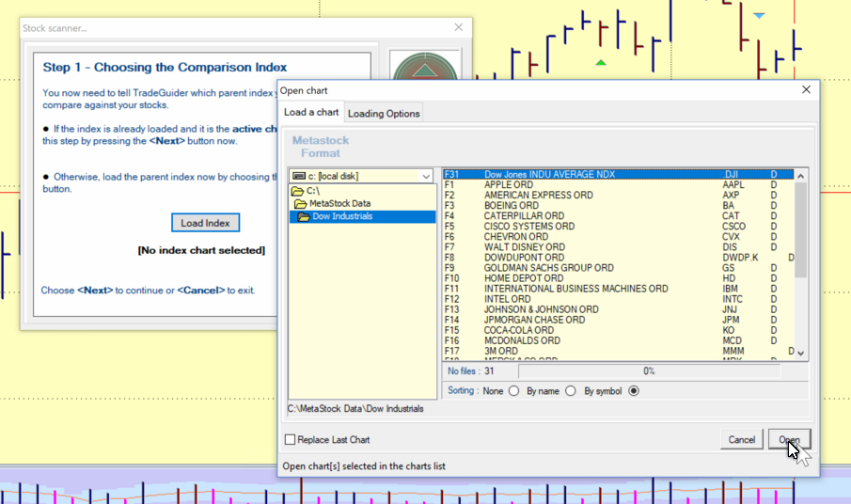Select Dow Jones INDU AVERAGE NDX row
This screenshot has width=851, height=504.
coord(618,175)
